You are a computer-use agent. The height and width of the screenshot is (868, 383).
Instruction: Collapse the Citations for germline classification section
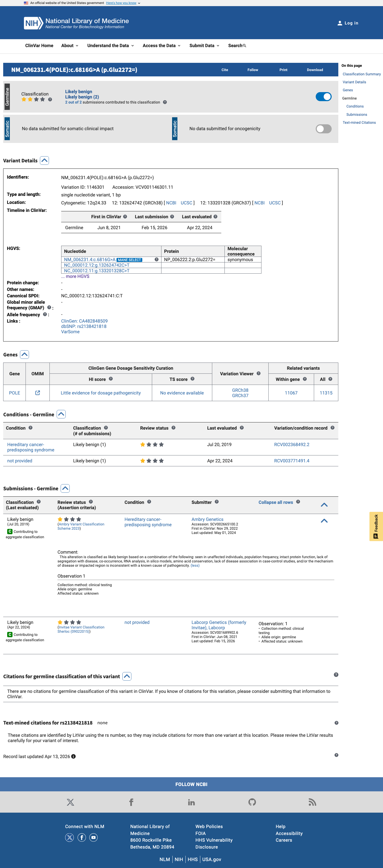(x=127, y=676)
